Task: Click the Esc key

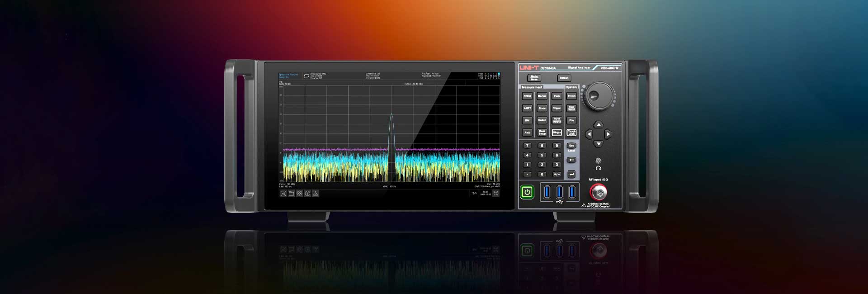Action: pyautogui.click(x=571, y=146)
